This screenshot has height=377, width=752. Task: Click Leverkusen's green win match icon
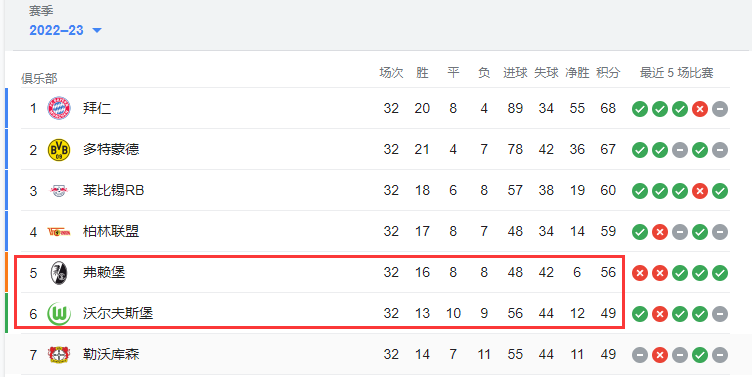coord(700,355)
